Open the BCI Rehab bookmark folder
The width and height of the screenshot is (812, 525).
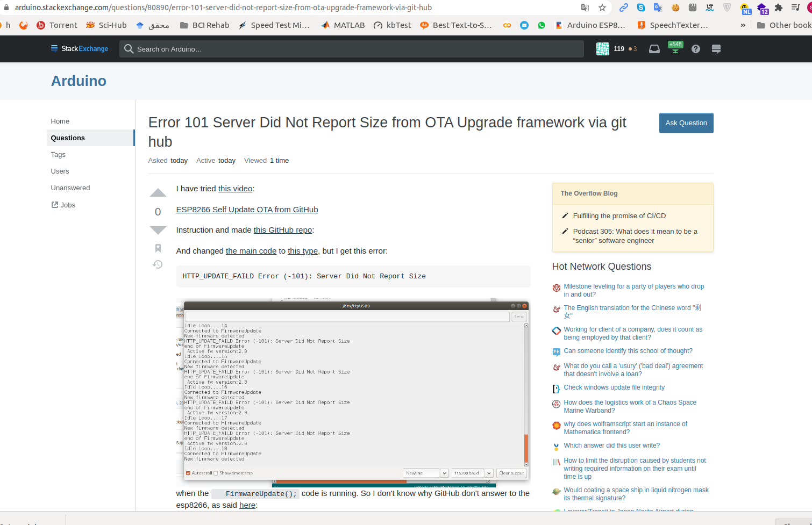tap(204, 25)
